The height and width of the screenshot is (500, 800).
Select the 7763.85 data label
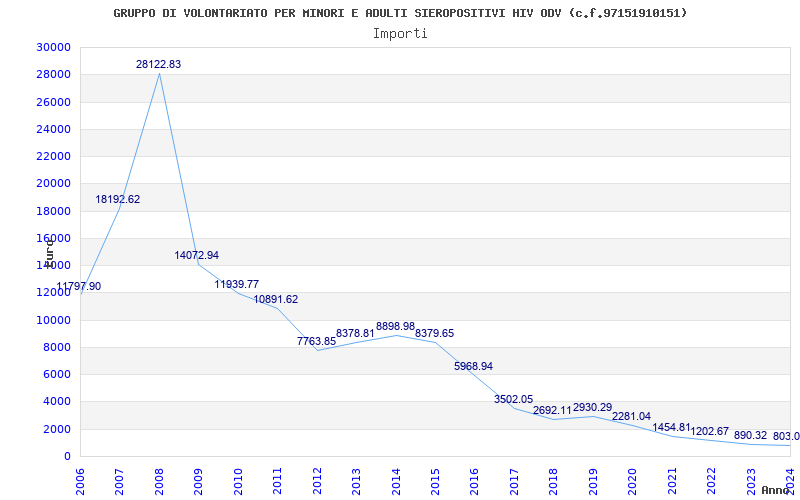[x=316, y=341]
